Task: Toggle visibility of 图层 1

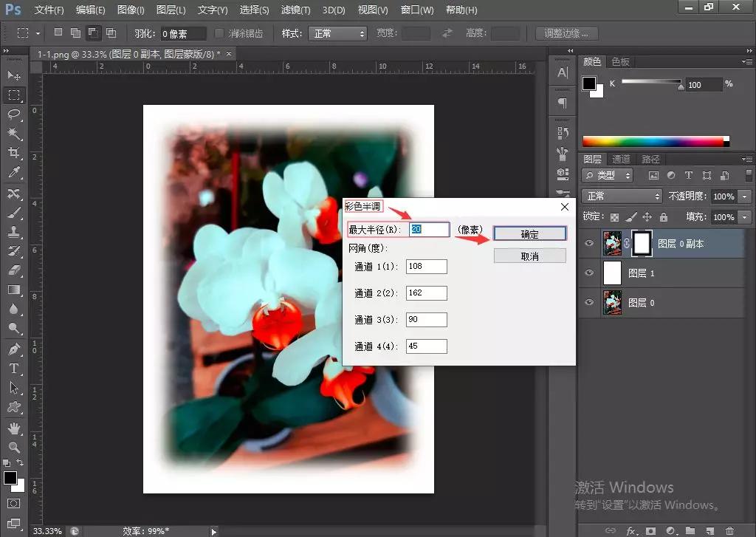Action: [588, 273]
